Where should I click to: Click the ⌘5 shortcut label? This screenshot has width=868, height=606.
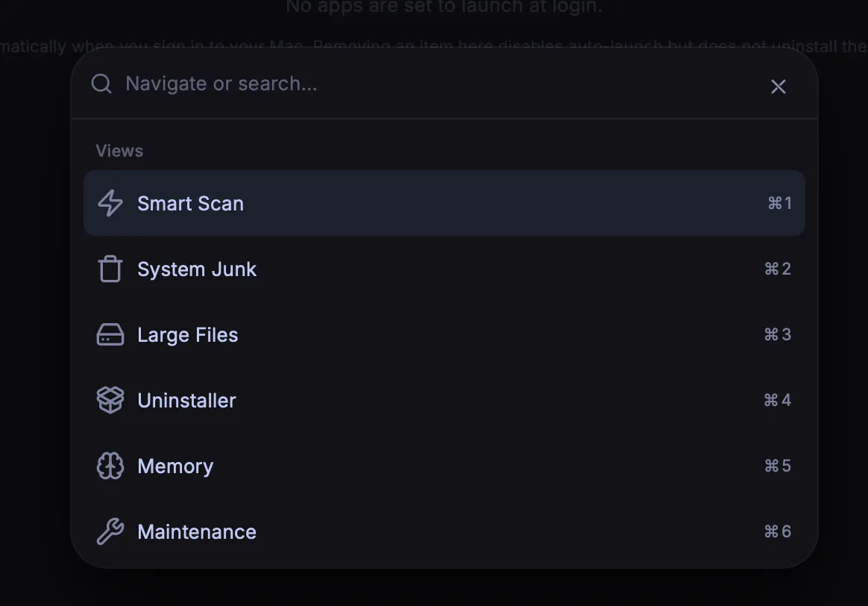[778, 466]
